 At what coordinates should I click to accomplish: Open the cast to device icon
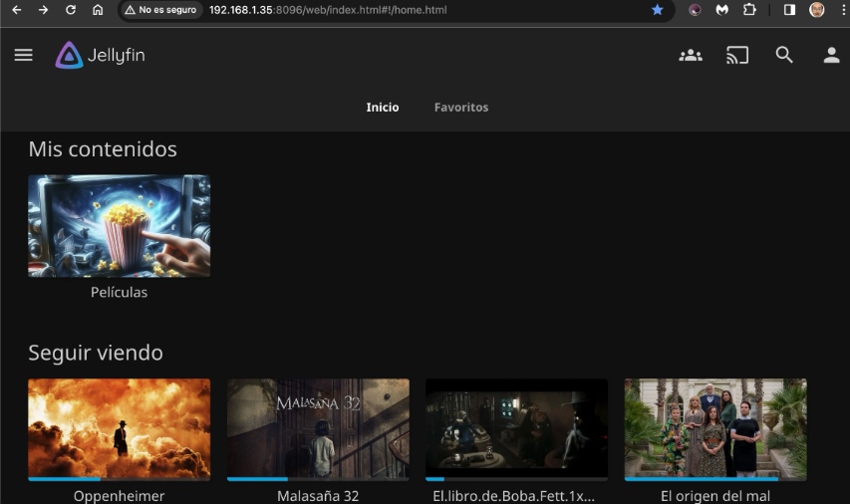click(737, 55)
